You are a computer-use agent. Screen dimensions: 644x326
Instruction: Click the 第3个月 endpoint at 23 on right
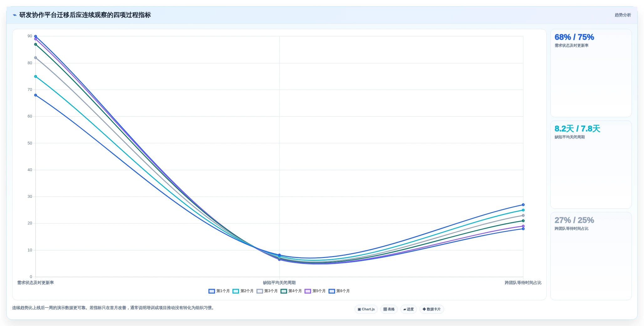point(523,215)
